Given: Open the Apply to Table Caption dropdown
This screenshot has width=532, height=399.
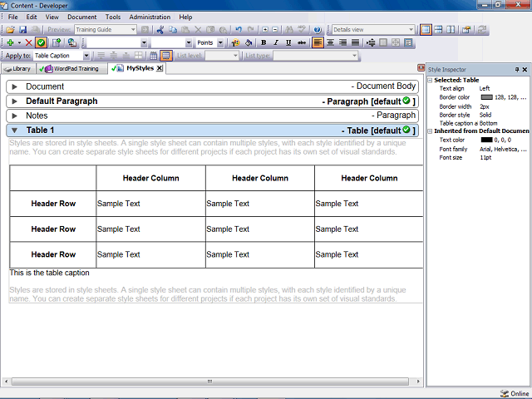Looking at the screenshot, I should [x=86, y=56].
